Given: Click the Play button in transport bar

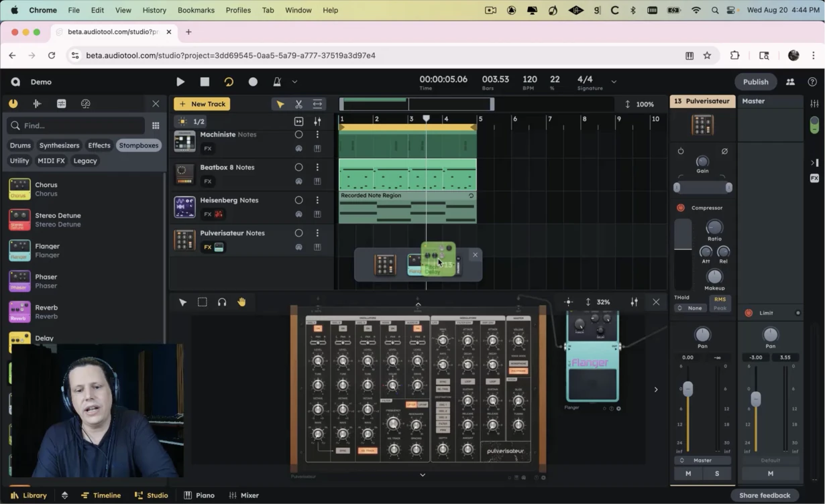Looking at the screenshot, I should click(180, 82).
